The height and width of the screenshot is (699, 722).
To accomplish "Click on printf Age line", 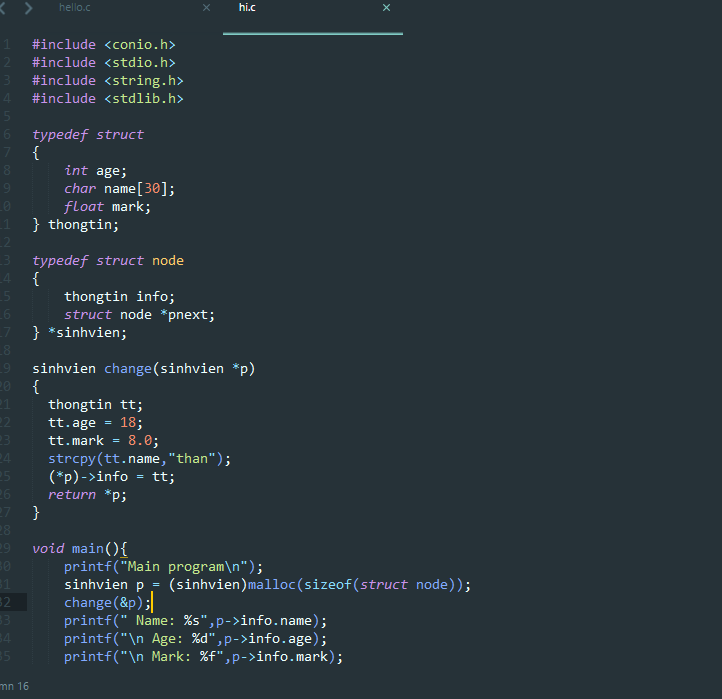I will click(196, 638).
